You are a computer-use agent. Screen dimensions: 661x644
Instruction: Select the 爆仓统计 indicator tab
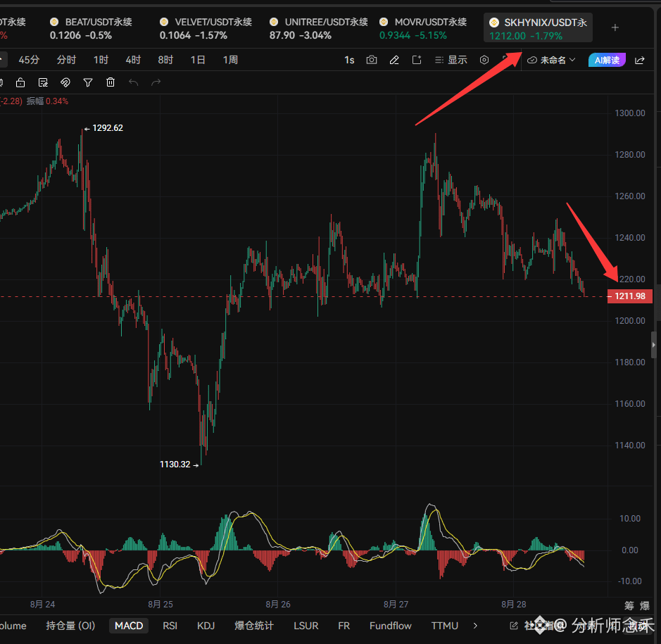point(254,626)
